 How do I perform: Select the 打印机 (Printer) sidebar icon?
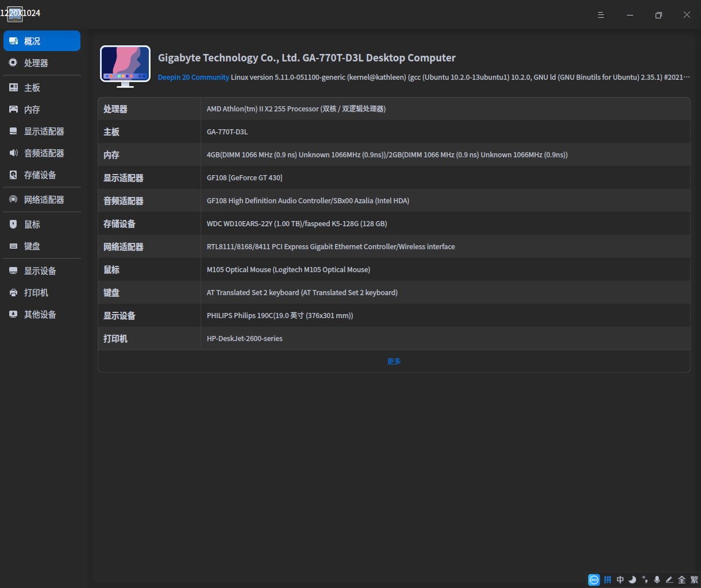click(x=13, y=292)
